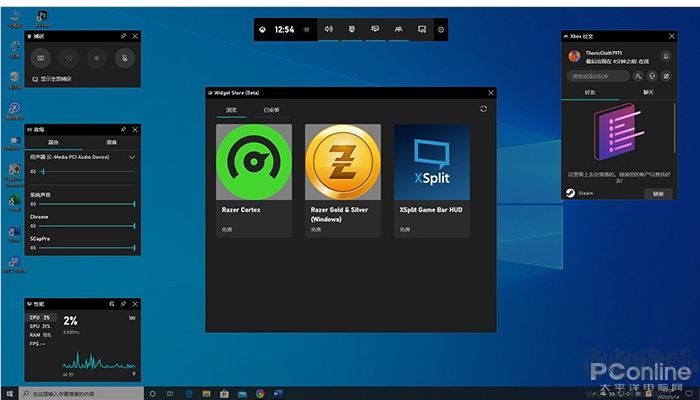Take a screenshot from the Capture widget
The image size is (700, 400).
pyautogui.click(x=41, y=58)
